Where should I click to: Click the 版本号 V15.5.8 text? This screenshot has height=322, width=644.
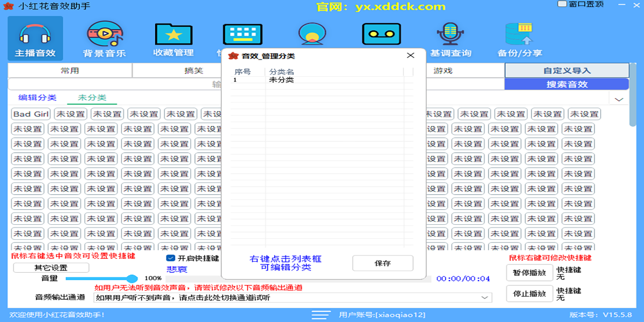(x=601, y=314)
